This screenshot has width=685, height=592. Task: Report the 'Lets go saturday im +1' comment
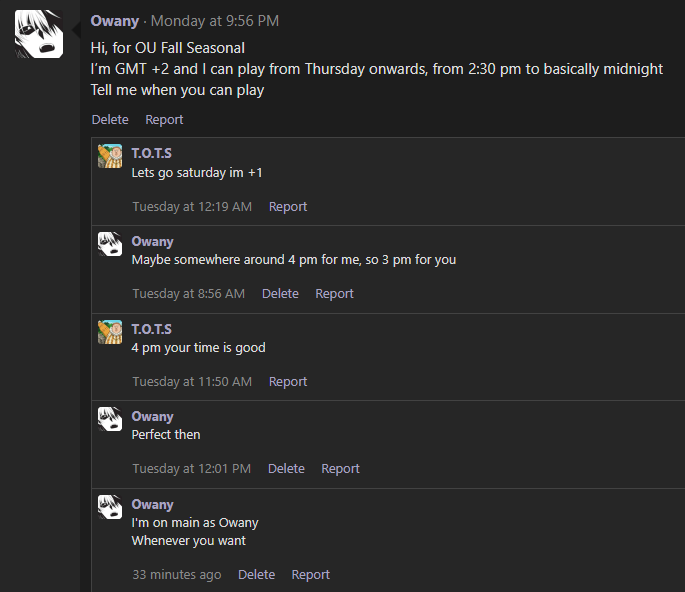pos(288,206)
